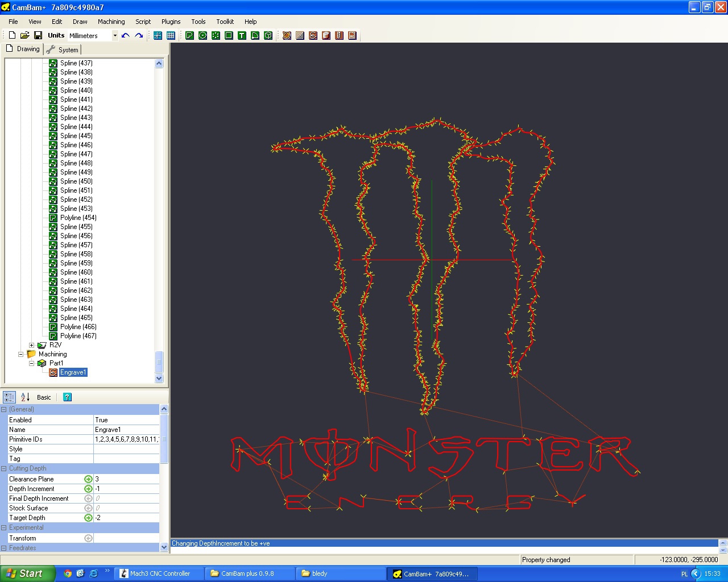Toggle default arrow for Target Depth

pos(88,518)
